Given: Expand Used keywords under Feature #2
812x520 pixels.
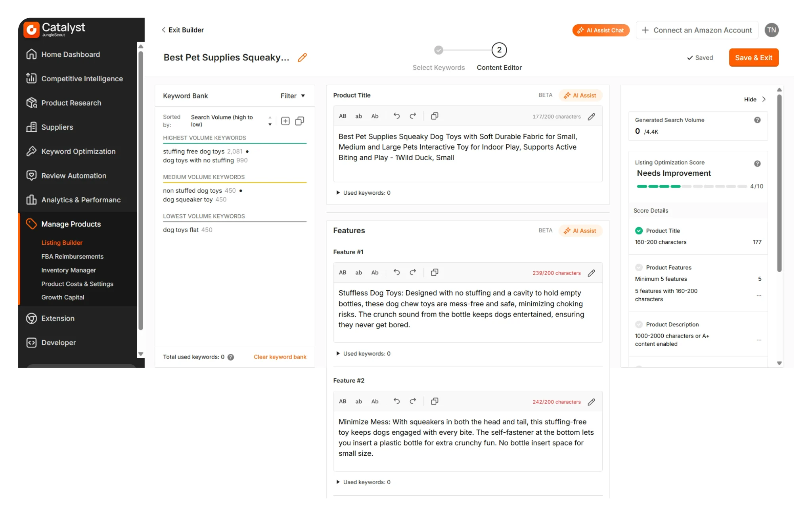Looking at the screenshot, I should 364,482.
